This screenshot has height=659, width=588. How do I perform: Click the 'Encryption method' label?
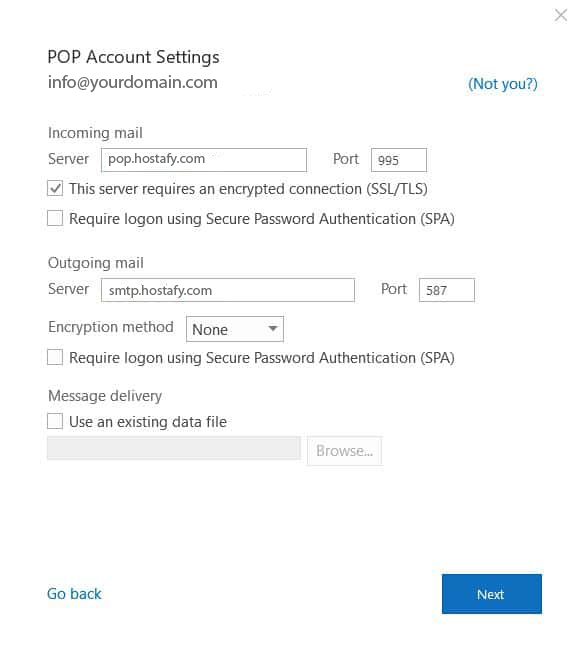[x=111, y=327]
